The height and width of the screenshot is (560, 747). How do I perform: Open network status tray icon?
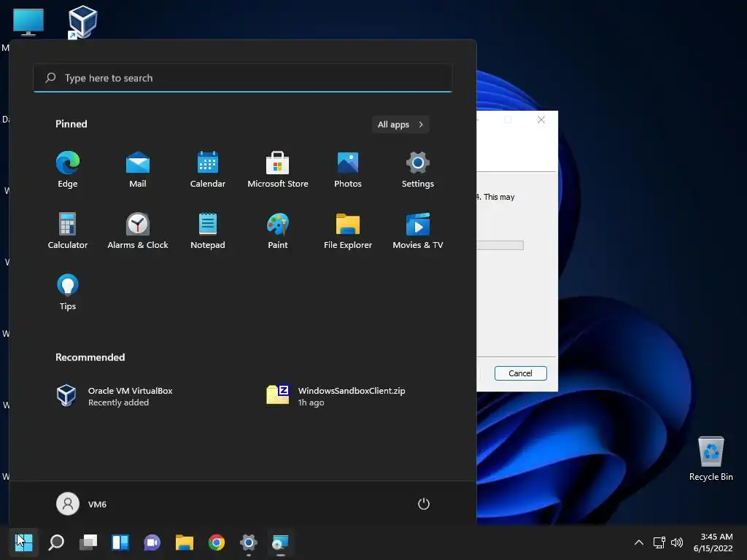(x=659, y=542)
